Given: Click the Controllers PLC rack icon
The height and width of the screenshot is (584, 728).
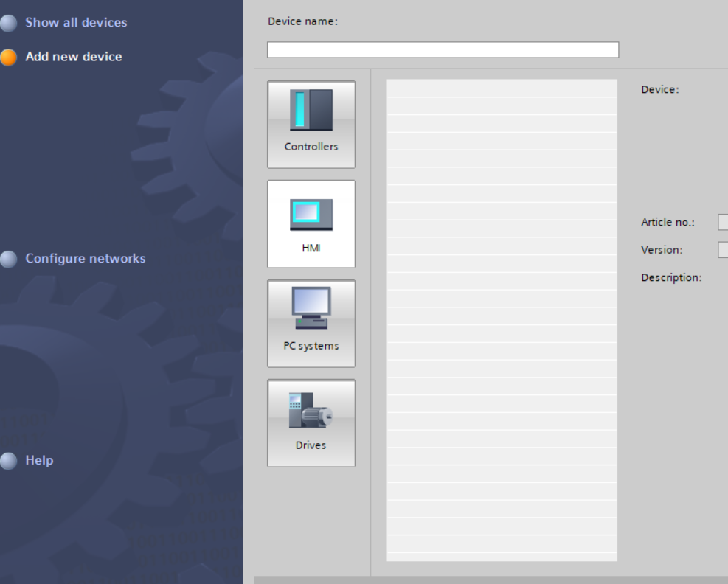Looking at the screenshot, I should pyautogui.click(x=311, y=110).
